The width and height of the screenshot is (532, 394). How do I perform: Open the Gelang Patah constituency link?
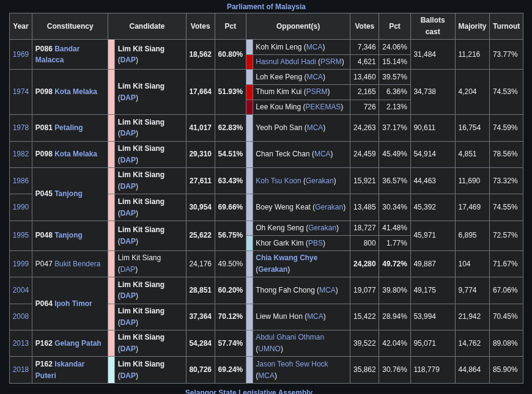[x=78, y=343]
